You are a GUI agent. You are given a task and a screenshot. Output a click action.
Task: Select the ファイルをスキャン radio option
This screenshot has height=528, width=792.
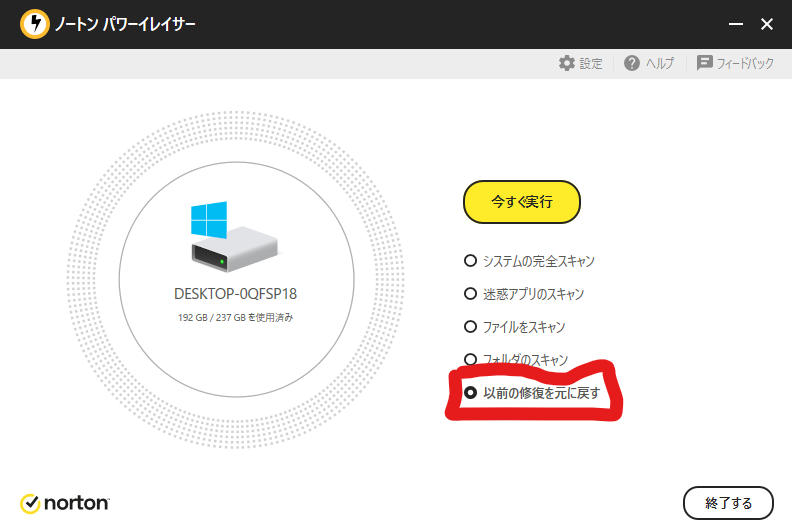click(x=470, y=326)
